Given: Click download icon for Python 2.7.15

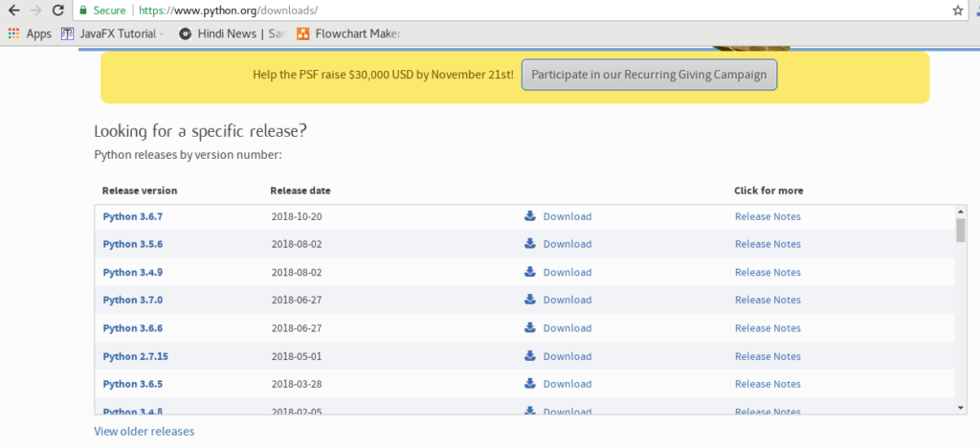Looking at the screenshot, I should tap(530, 356).
